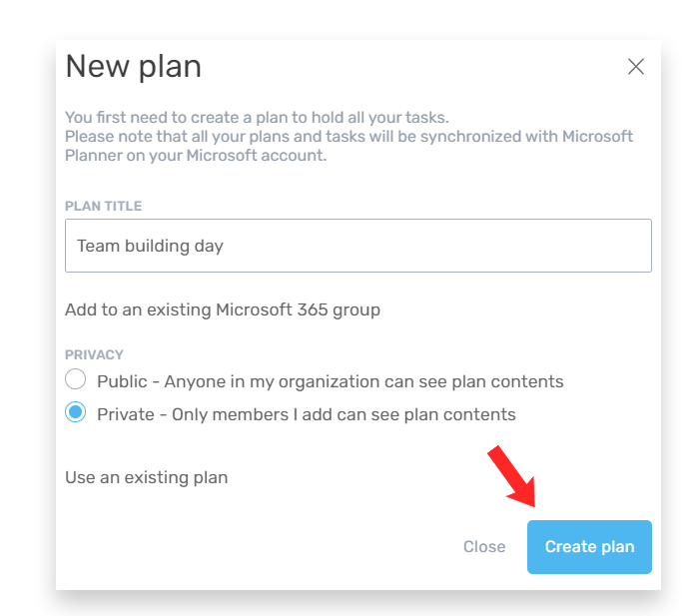699x616 pixels.
Task: Click the 'Private - Only members I add' label
Action: 306,413
